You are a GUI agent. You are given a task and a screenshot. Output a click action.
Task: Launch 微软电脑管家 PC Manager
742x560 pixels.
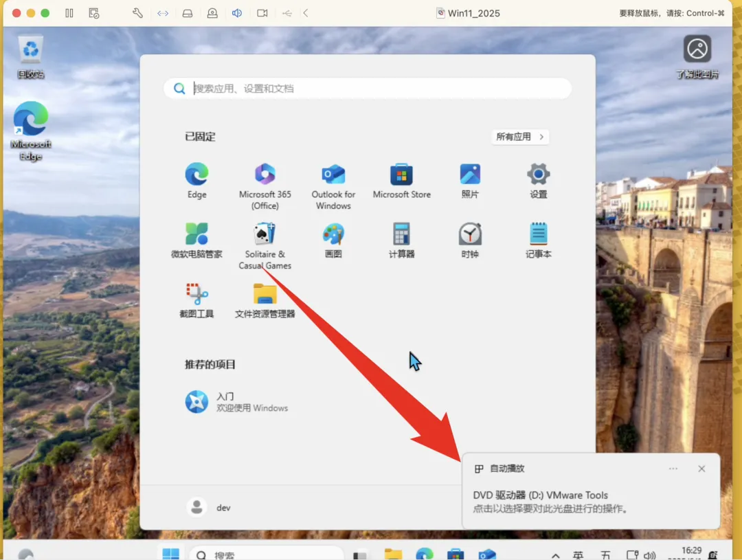pyautogui.click(x=197, y=240)
